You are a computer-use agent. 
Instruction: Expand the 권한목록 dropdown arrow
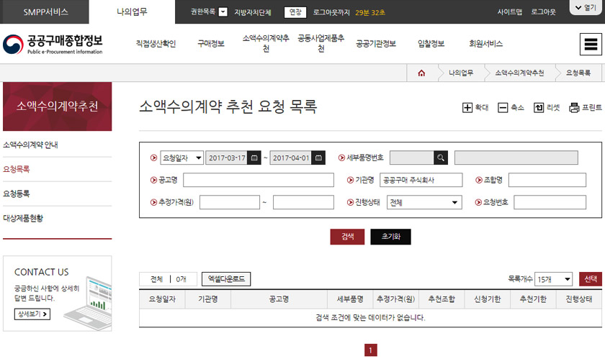pos(223,12)
